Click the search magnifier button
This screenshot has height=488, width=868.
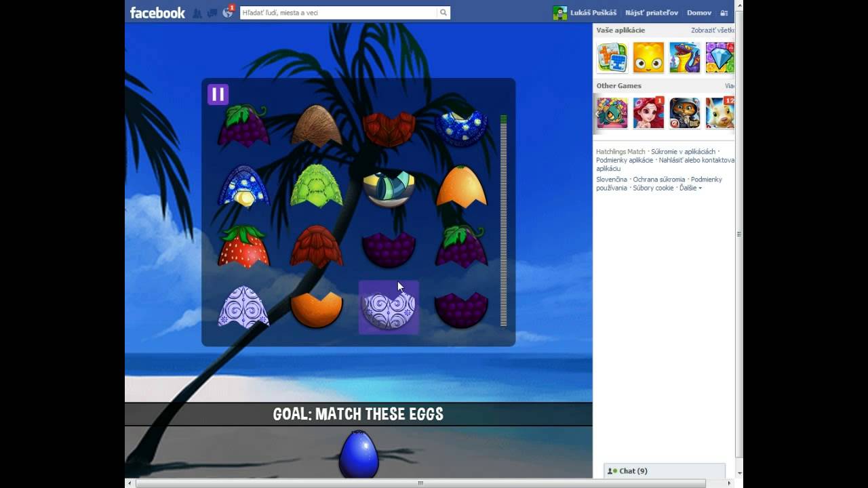[x=443, y=12]
